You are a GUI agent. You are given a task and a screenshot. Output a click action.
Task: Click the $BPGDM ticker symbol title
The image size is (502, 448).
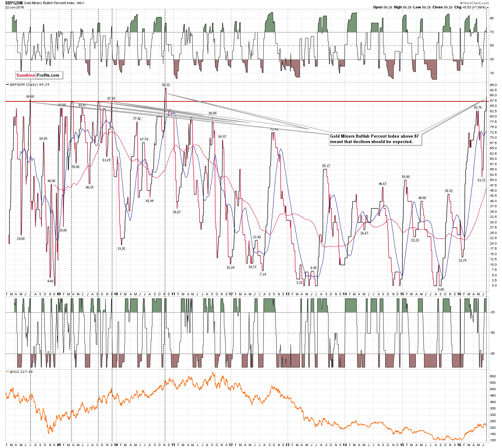click(x=14, y=3)
